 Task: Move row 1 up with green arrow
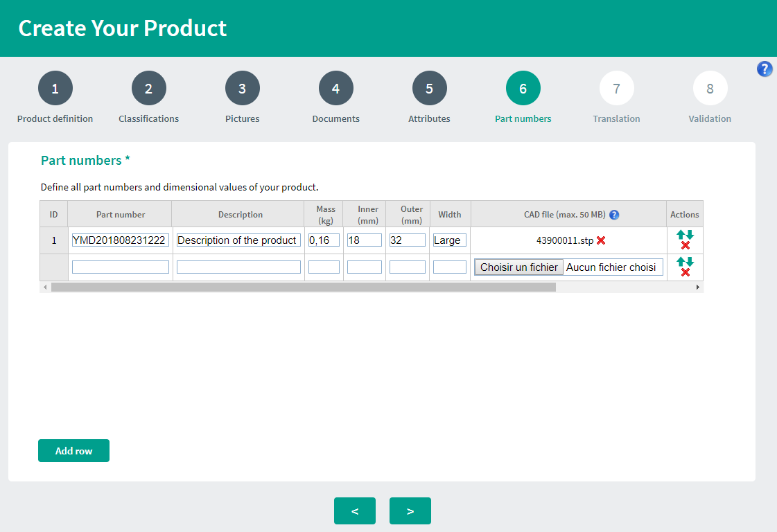(681, 235)
